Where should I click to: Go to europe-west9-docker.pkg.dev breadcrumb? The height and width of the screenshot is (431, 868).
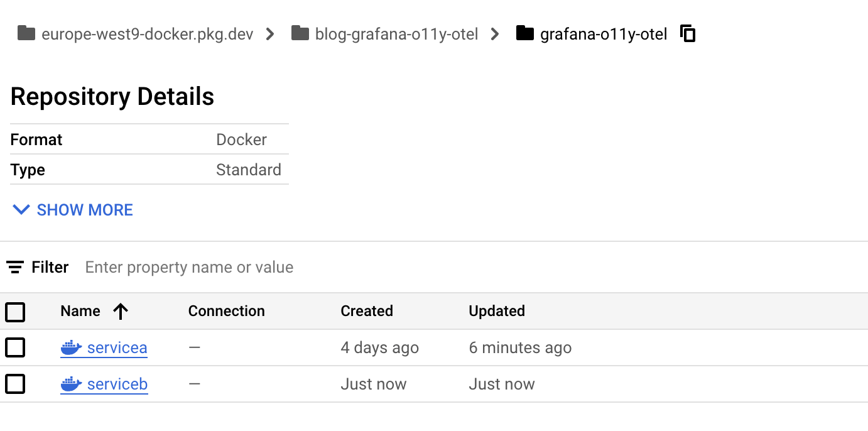point(147,34)
